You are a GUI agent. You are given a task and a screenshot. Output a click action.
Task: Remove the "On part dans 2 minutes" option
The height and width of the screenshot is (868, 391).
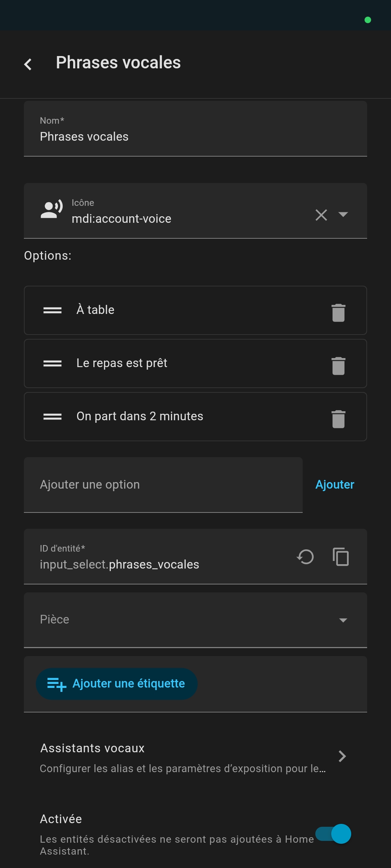pyautogui.click(x=338, y=419)
